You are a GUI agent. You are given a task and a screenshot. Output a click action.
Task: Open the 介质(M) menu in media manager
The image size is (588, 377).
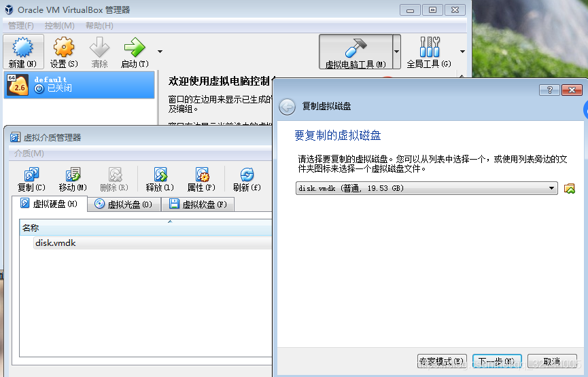[x=29, y=154]
